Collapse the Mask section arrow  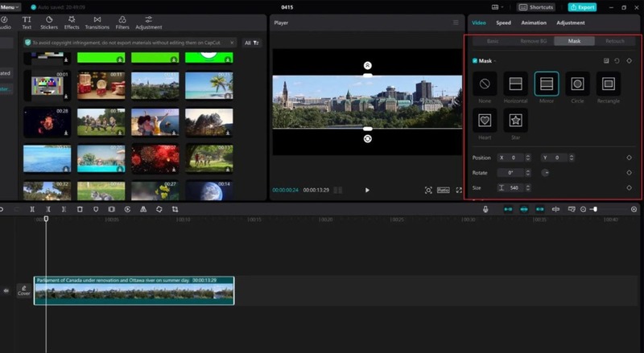point(495,61)
